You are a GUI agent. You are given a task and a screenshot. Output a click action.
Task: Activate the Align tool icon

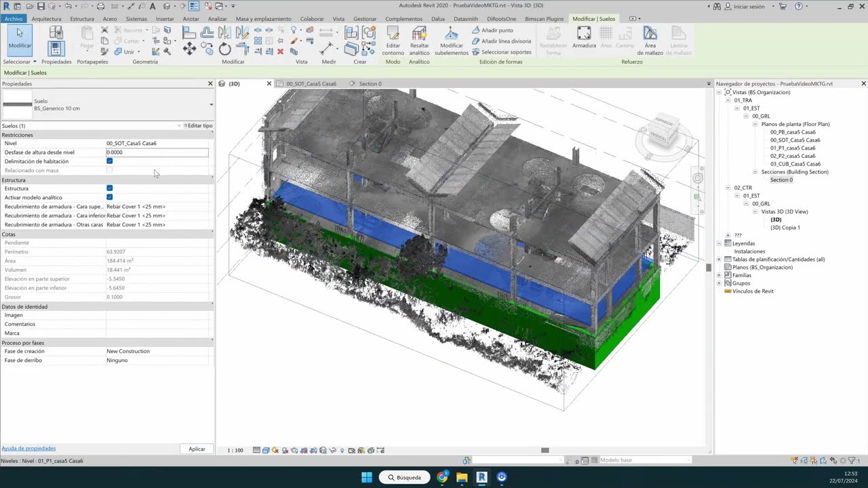[x=189, y=32]
